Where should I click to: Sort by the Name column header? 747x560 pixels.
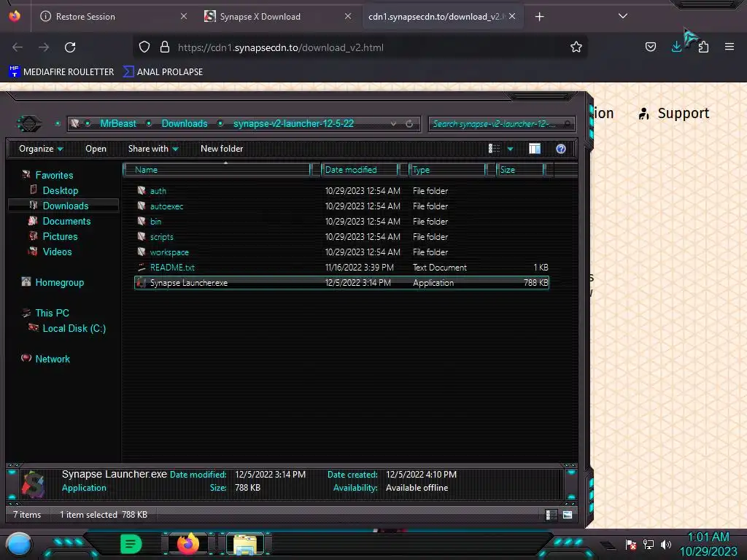tap(217, 170)
